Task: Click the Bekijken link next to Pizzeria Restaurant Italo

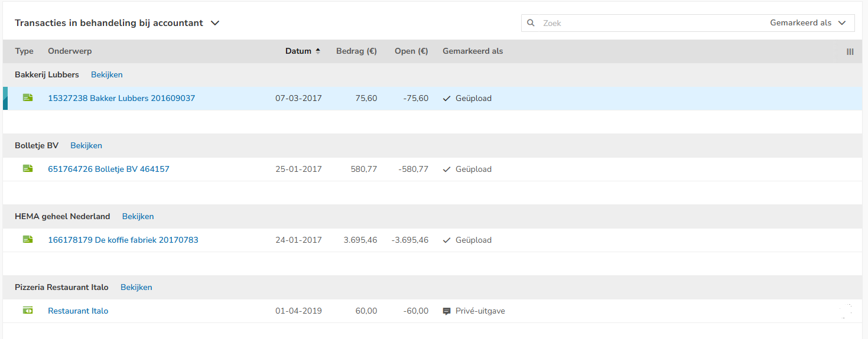Action: (x=136, y=288)
